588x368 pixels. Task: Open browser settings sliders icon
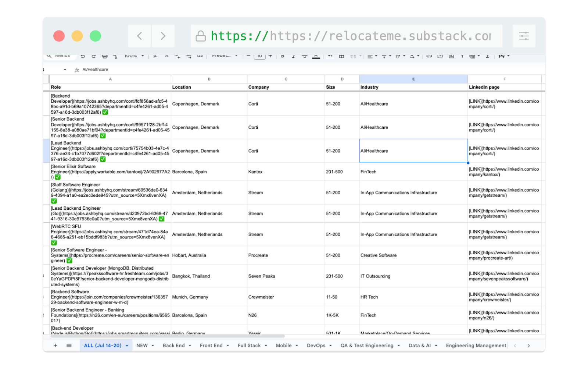524,36
